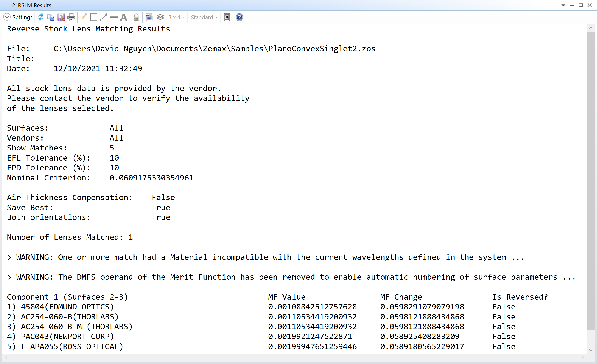
Task: Open the 3 x 4 layout dropdown
Action: pos(176,17)
